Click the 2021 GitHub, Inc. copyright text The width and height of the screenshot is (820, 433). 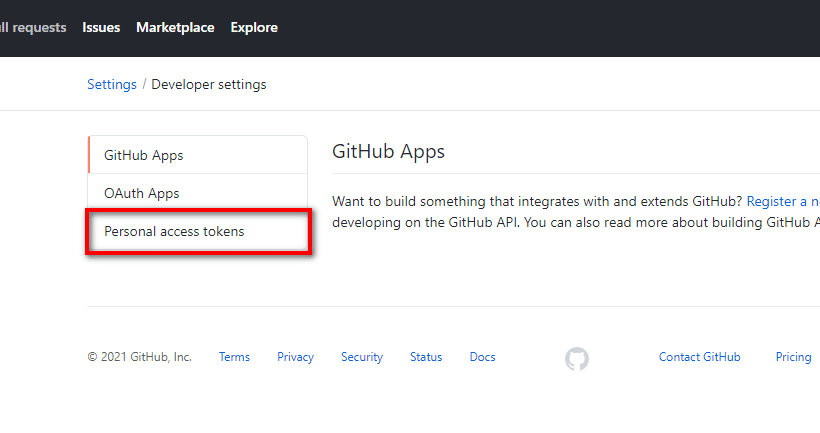point(140,357)
